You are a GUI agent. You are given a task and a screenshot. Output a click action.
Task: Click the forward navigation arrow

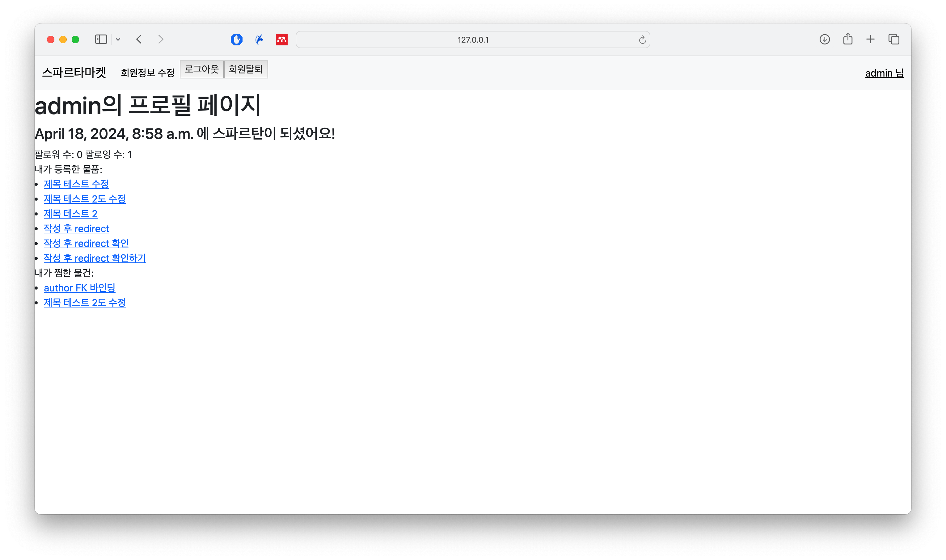(161, 39)
